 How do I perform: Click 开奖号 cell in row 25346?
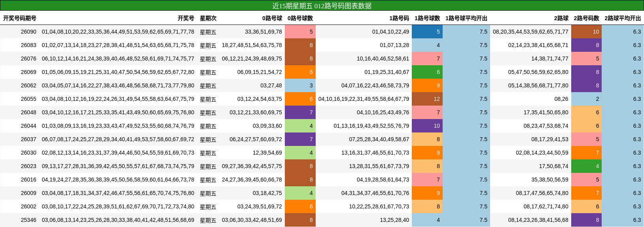118,220
